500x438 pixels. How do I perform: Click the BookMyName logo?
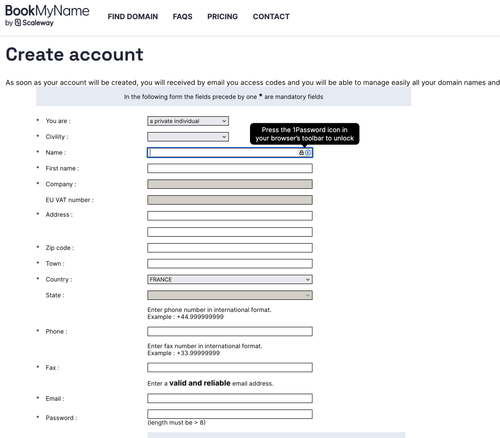pos(47,11)
